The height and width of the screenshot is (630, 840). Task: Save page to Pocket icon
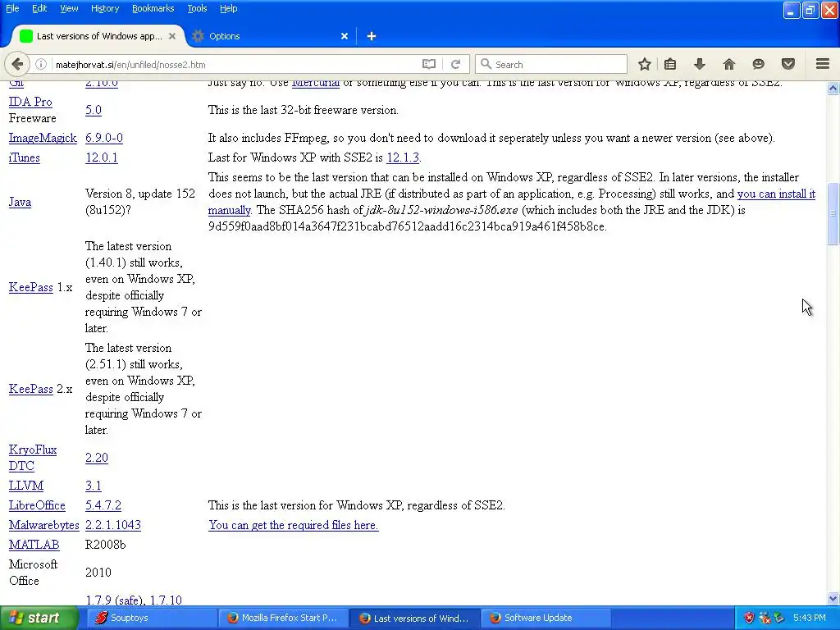click(x=788, y=64)
